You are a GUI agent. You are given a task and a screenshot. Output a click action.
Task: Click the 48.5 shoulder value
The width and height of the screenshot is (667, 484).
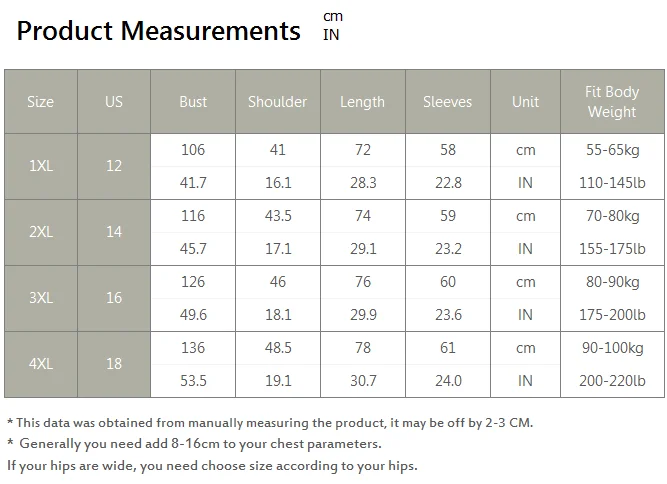278,348
